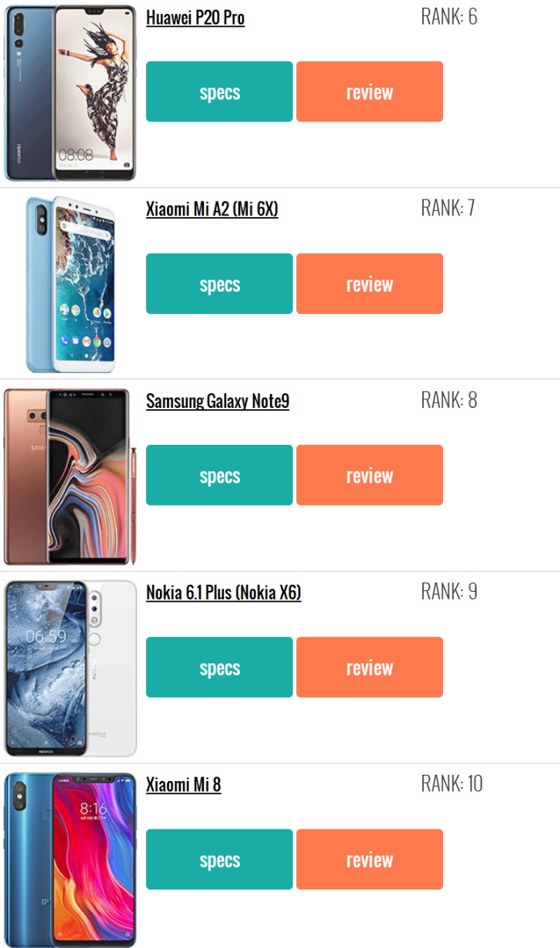Open specs for Huawei P20 Pro
The width and height of the screenshot is (560, 948).
[x=219, y=92]
